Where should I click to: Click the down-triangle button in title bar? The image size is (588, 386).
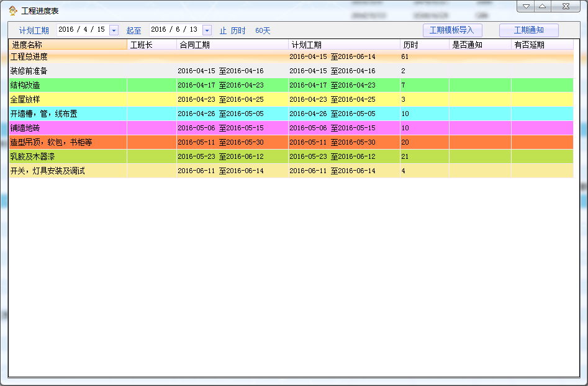(x=526, y=6)
